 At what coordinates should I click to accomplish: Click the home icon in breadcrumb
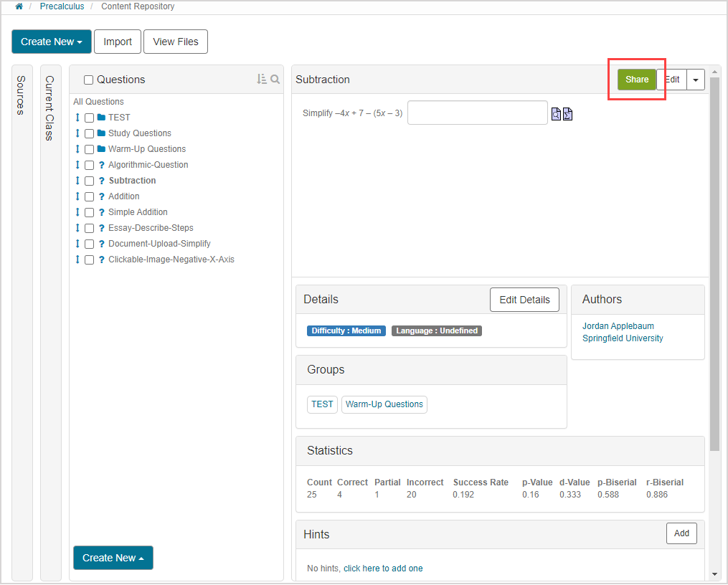pos(19,6)
